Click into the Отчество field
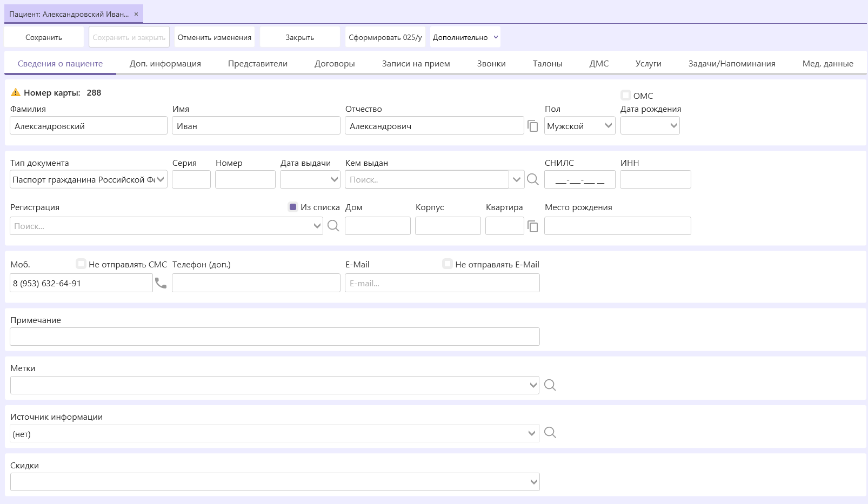 coord(435,126)
